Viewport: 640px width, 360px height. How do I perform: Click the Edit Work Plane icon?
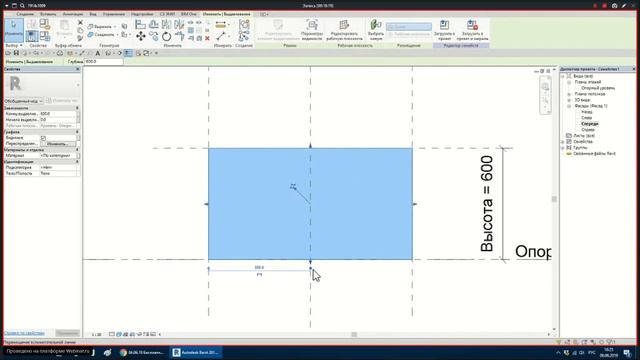click(344, 25)
